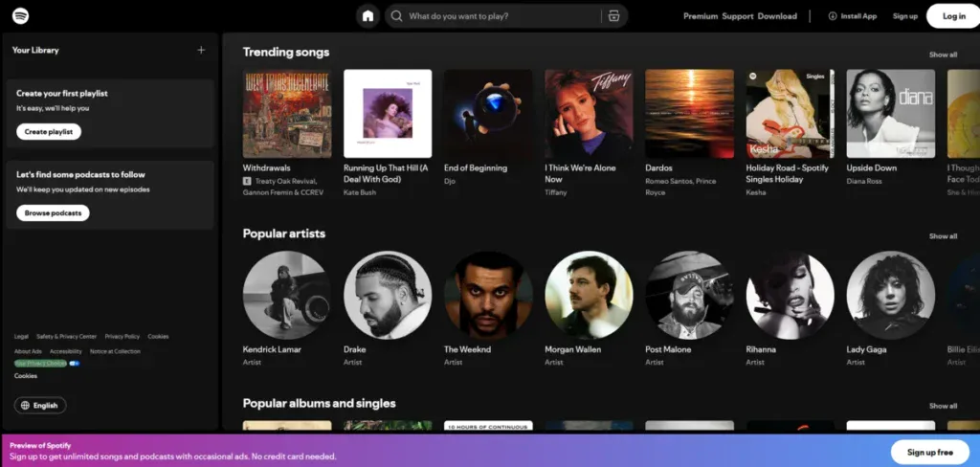Viewport: 980px width, 467px height.
Task: Click the Kate Bush artist name
Action: [358, 192]
